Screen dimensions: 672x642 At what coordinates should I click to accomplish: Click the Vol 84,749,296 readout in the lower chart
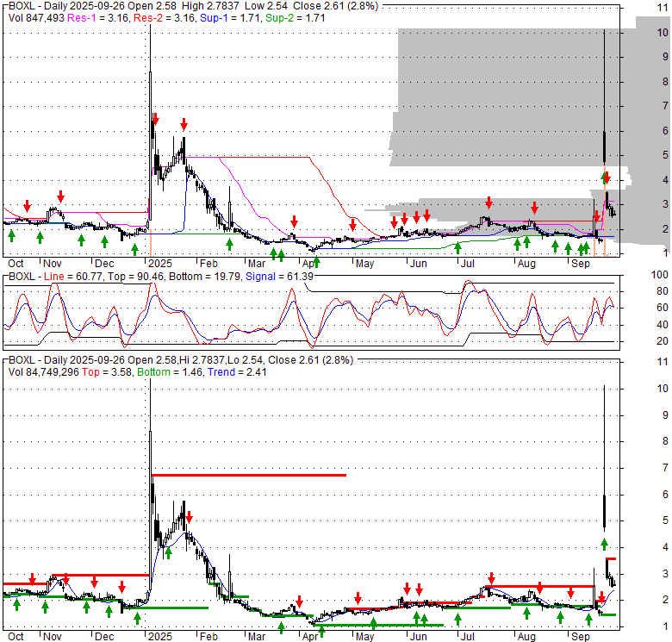44,372
